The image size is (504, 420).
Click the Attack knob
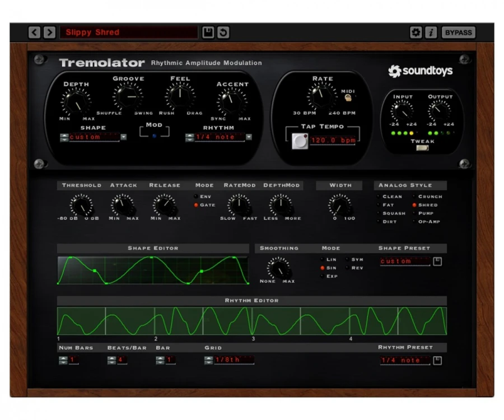pyautogui.click(x=123, y=206)
